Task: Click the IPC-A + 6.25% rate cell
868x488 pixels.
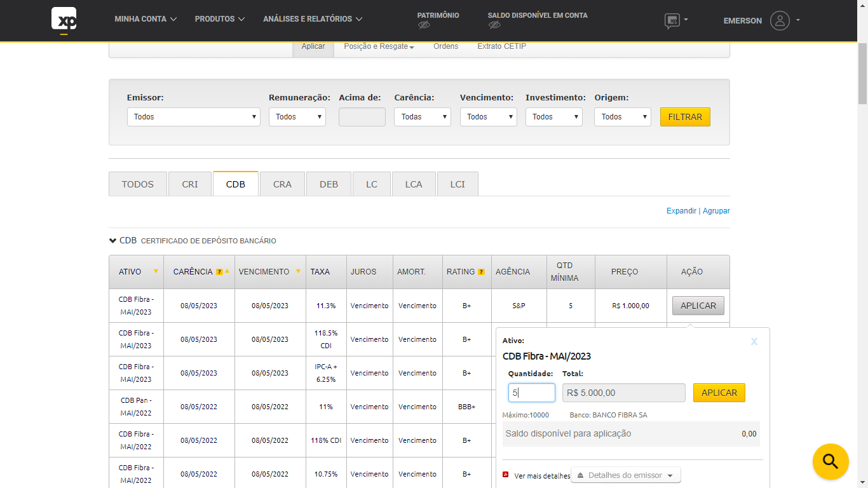Action: point(326,373)
